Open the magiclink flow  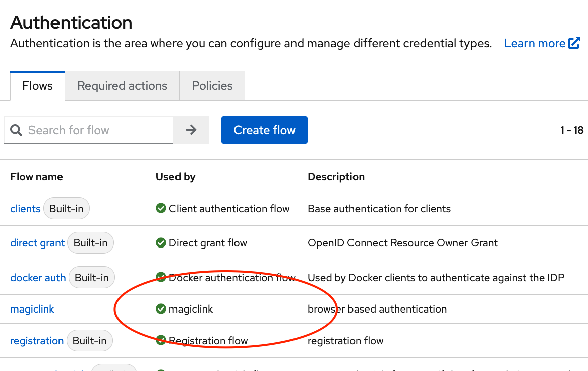[x=32, y=309]
